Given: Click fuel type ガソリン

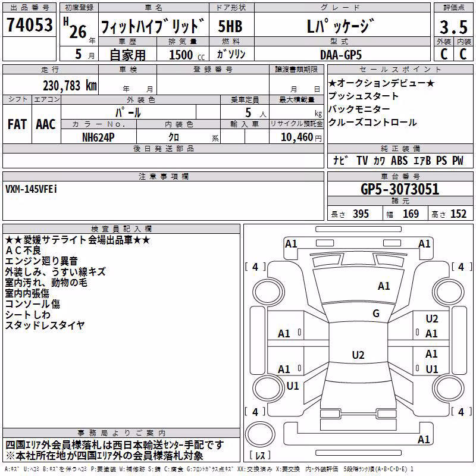Looking at the screenshot, I should click(x=231, y=54).
